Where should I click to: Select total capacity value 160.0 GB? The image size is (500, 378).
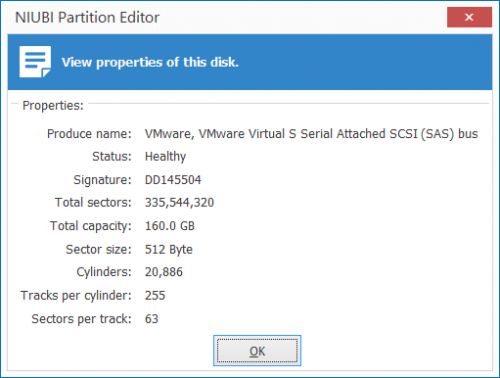(170, 226)
